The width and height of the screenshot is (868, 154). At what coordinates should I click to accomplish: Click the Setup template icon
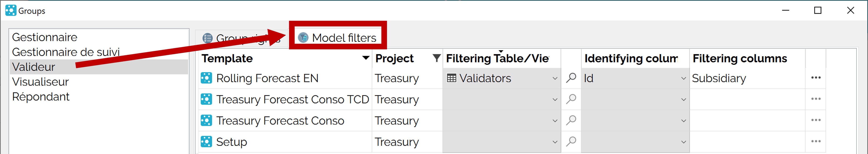(x=206, y=141)
